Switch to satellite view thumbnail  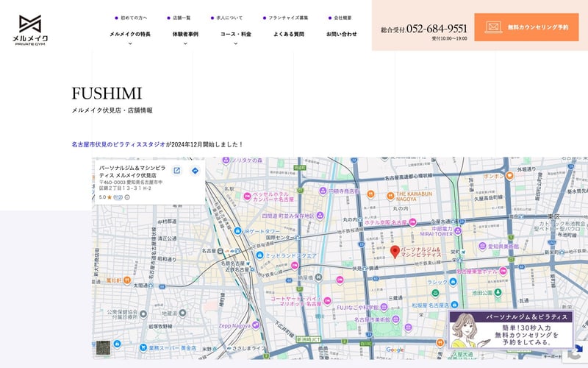(x=103, y=347)
